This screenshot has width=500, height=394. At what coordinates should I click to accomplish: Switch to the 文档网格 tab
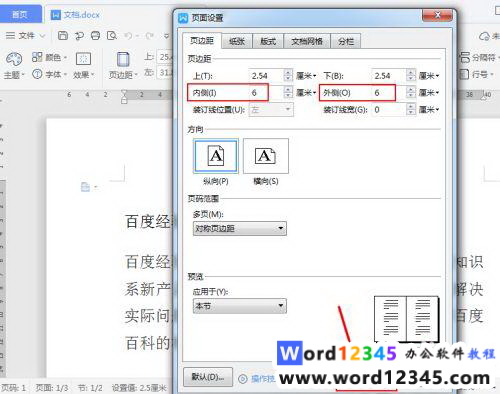pyautogui.click(x=307, y=41)
